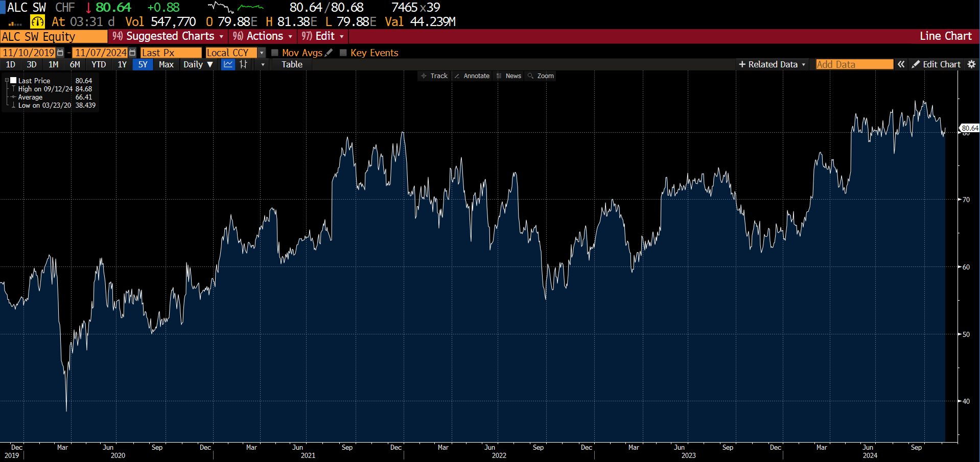Click the white Last Price color swatch
This screenshot has height=462, width=980.
point(14,81)
